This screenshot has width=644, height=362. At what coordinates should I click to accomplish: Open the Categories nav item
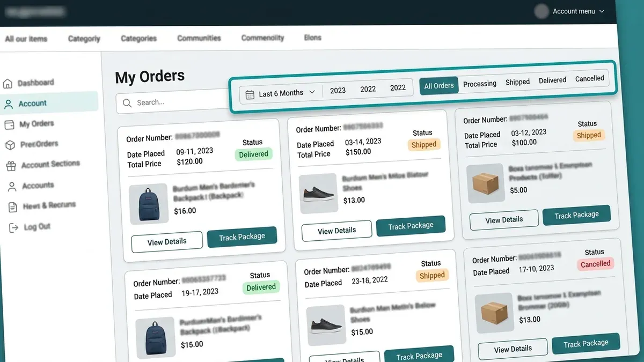138,39
